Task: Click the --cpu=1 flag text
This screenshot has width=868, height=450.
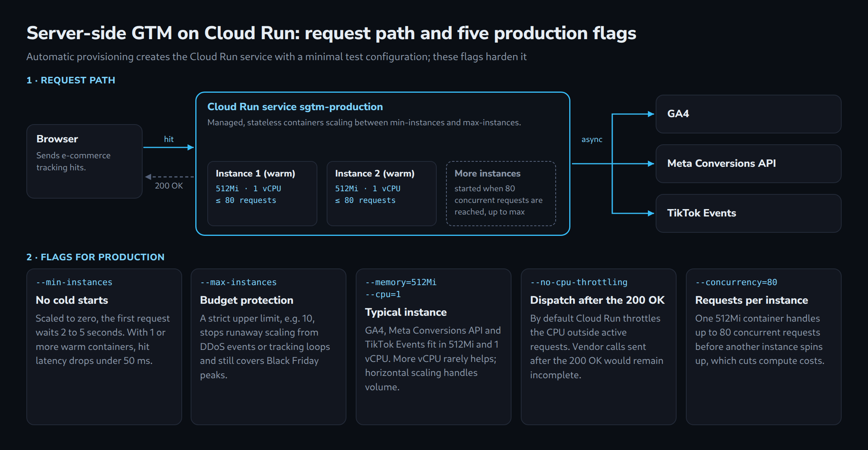Action: coord(383,294)
